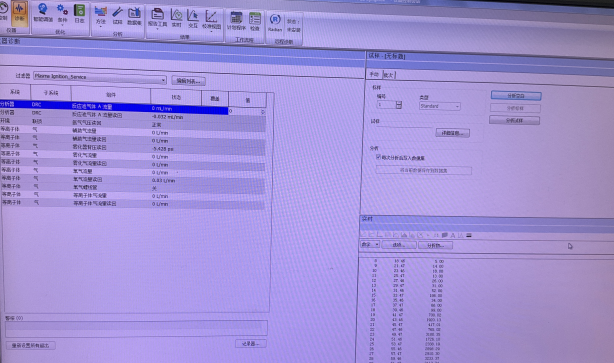Open the 报告工具 (Report tool) icon
Image resolution: width=614 pixels, height=363 pixels.
pos(157,17)
